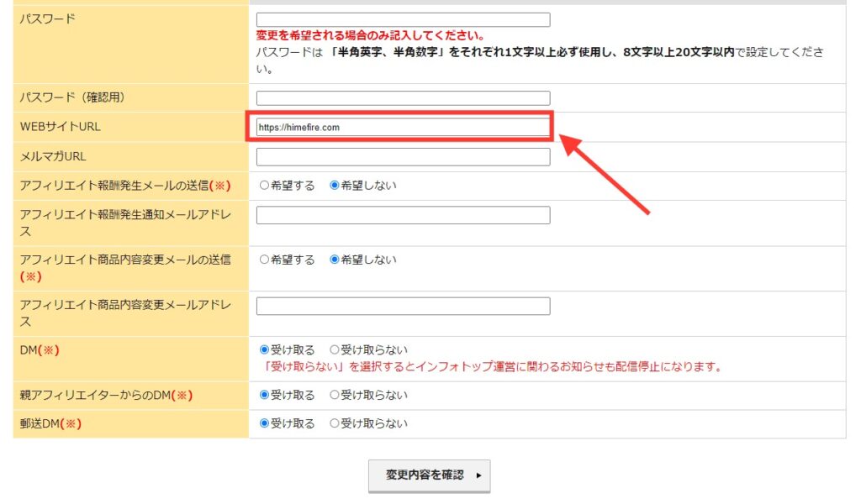Choose 受け取らない for 親アフィリエイターからのDM

click(x=334, y=395)
